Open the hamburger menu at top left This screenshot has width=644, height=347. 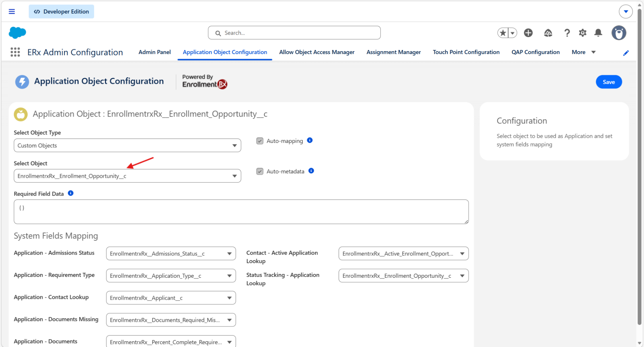click(12, 12)
